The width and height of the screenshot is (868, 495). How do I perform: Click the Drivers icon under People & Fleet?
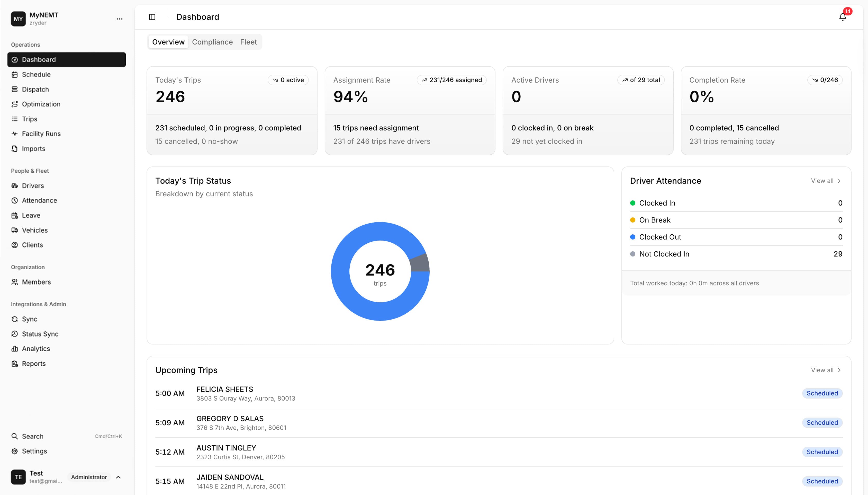pyautogui.click(x=15, y=186)
